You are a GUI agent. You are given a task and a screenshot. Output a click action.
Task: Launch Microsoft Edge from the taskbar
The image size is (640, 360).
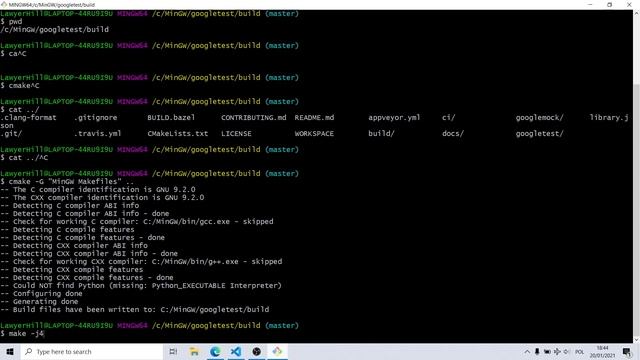[x=215, y=351]
